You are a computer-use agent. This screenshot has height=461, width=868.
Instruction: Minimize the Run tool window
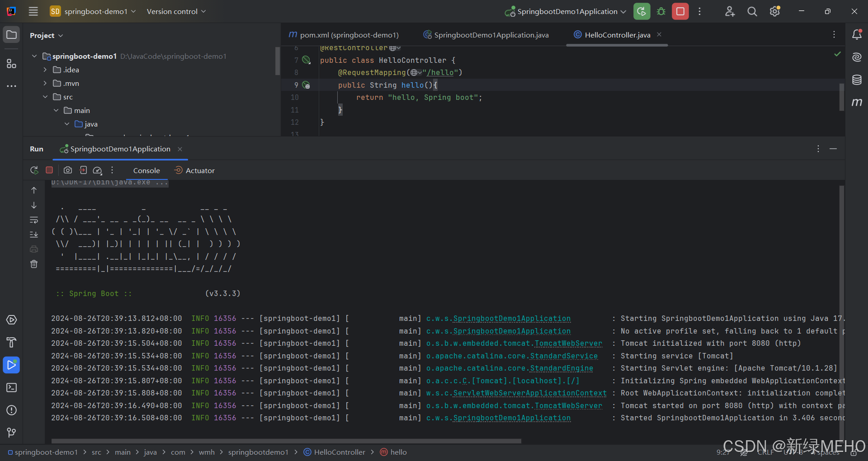pos(833,149)
